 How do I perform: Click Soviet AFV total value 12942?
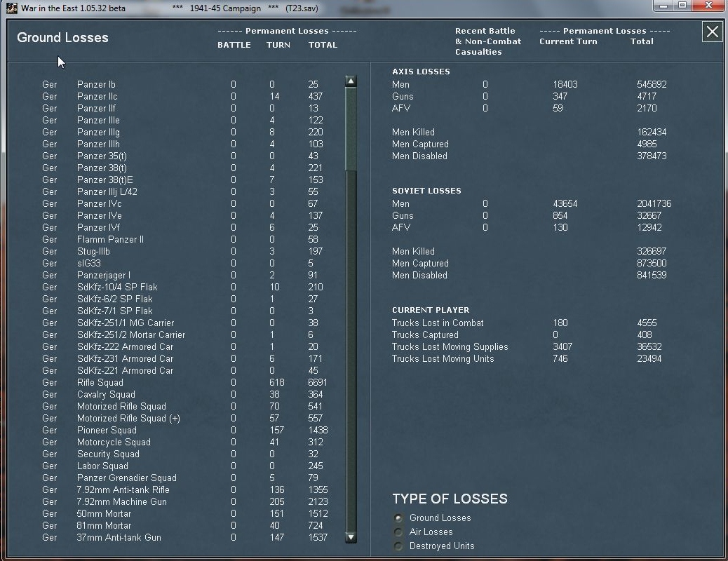point(649,228)
